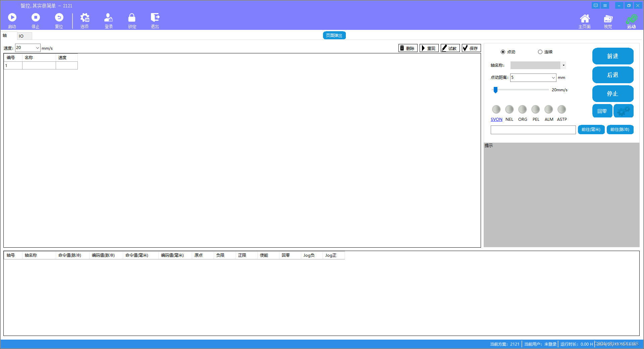The image size is (644, 349).
Task: Click the 前往(脉冲) button
Action: tap(620, 130)
